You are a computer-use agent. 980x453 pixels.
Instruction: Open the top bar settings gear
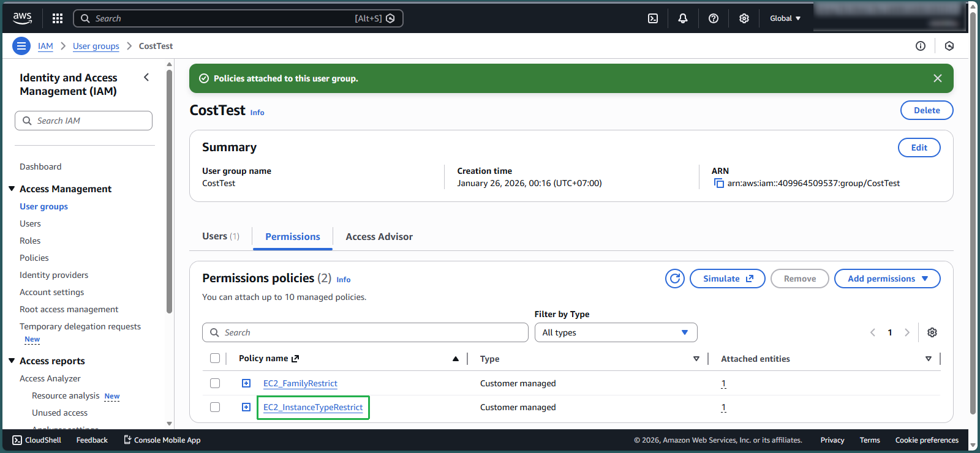tap(744, 18)
